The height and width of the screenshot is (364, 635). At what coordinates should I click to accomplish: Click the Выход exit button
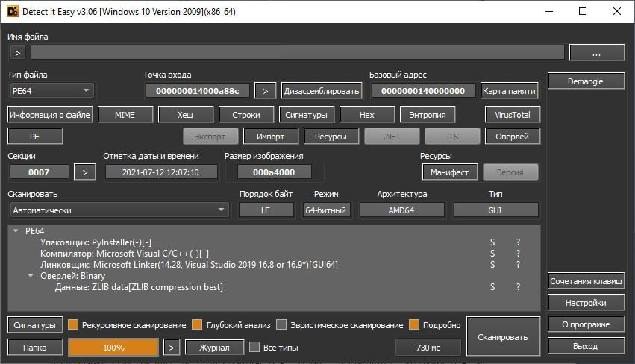586,346
